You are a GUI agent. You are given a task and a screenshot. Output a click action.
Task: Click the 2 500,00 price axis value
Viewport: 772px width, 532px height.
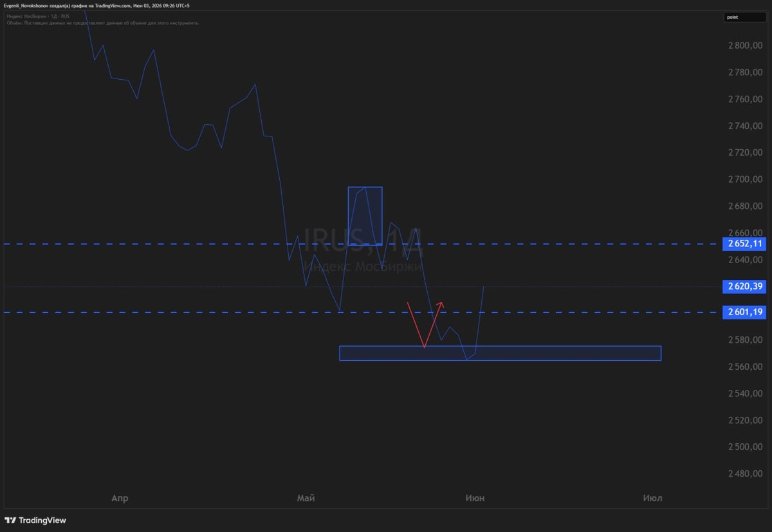[746, 446]
